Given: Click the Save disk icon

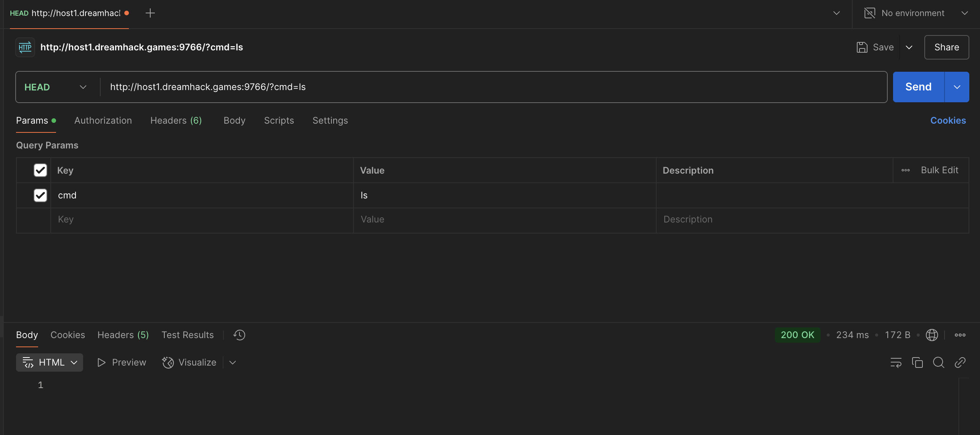Looking at the screenshot, I should [862, 47].
